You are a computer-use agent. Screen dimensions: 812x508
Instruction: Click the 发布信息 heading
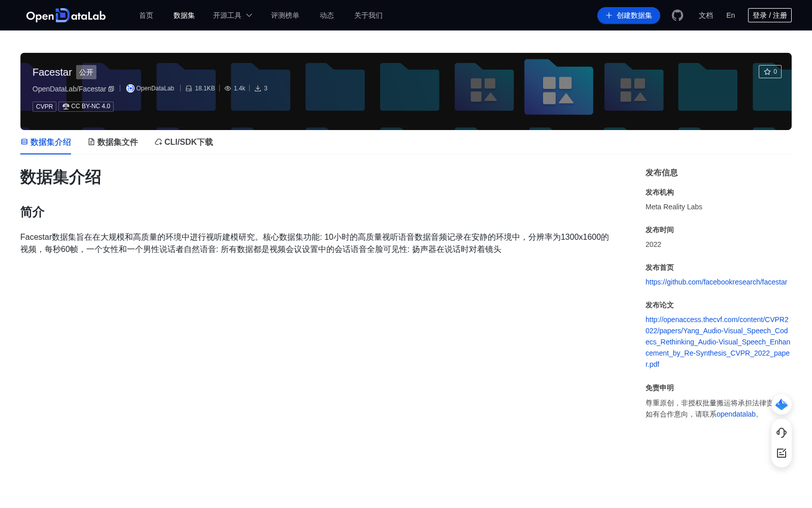pyautogui.click(x=662, y=173)
